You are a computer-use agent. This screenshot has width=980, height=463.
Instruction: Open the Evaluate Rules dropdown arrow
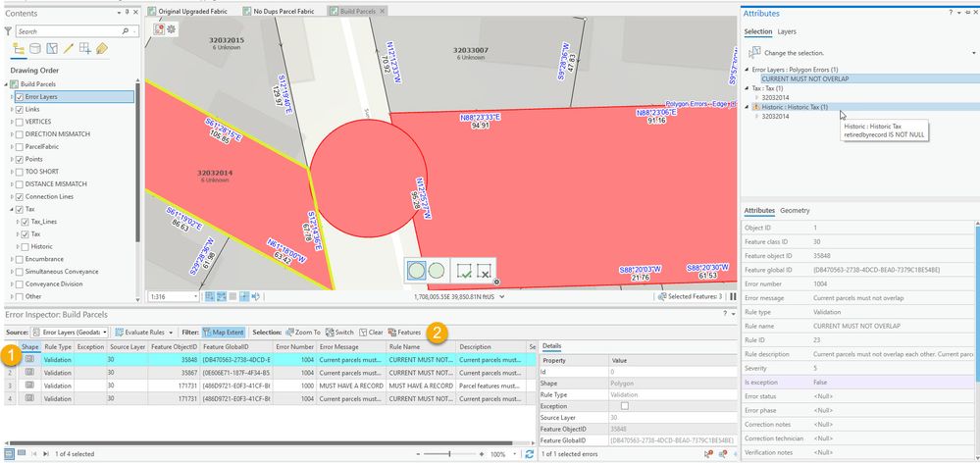coord(171,333)
